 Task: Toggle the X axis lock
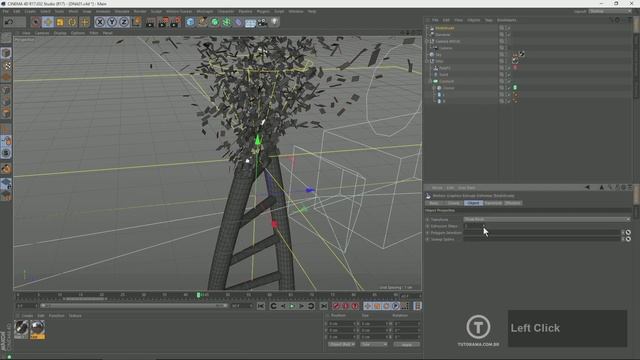(100, 22)
